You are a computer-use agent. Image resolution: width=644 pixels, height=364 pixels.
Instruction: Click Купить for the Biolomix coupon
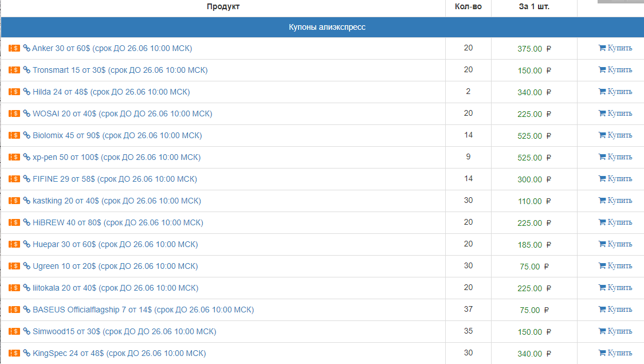pyautogui.click(x=615, y=135)
